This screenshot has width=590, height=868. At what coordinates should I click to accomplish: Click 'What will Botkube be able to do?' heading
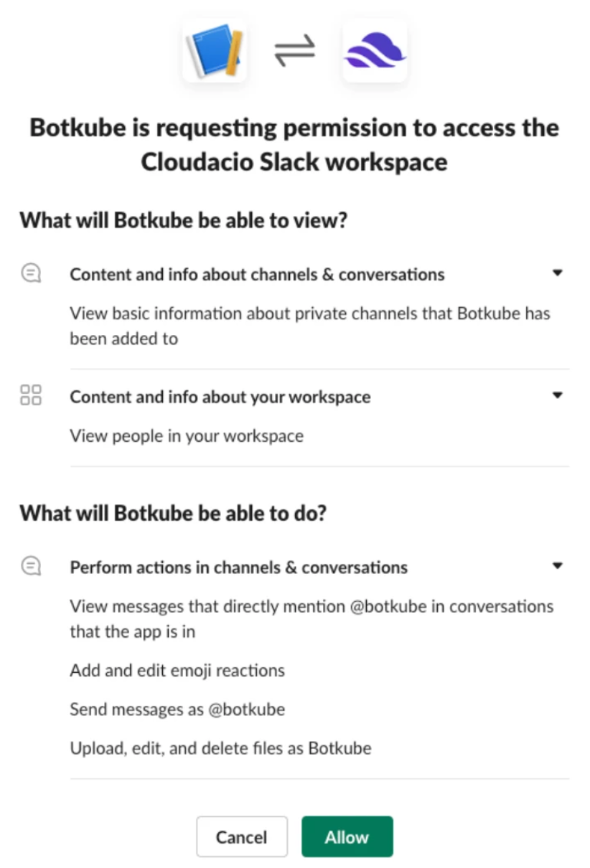click(x=172, y=513)
